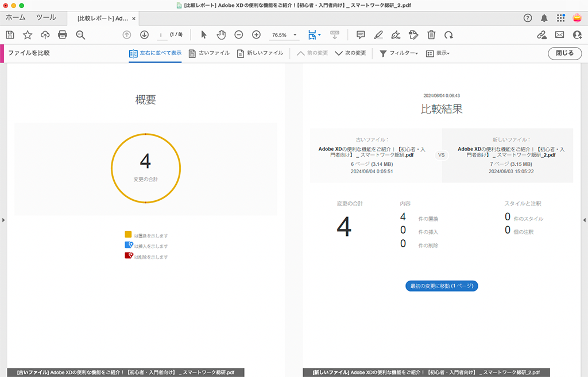
Task: Close the [比較レポート] document tab
Action: coord(134,18)
